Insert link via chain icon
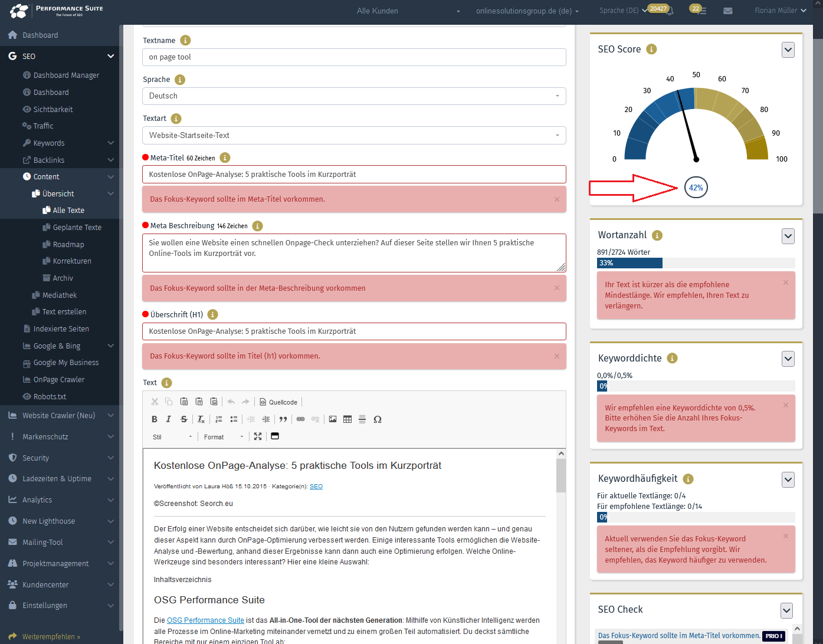 [x=300, y=419]
